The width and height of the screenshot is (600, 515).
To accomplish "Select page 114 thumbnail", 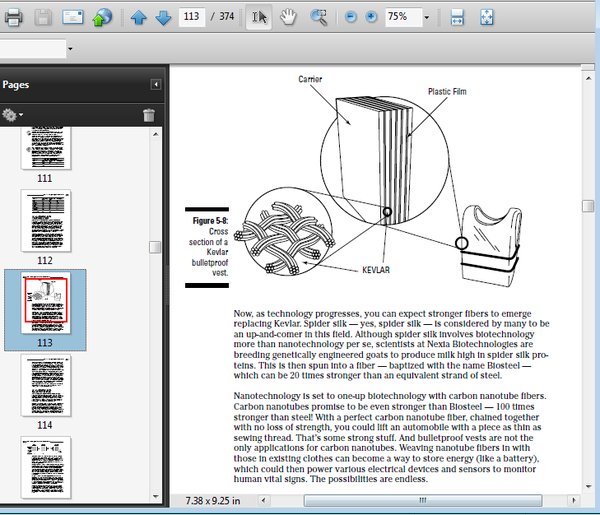I will (x=44, y=385).
